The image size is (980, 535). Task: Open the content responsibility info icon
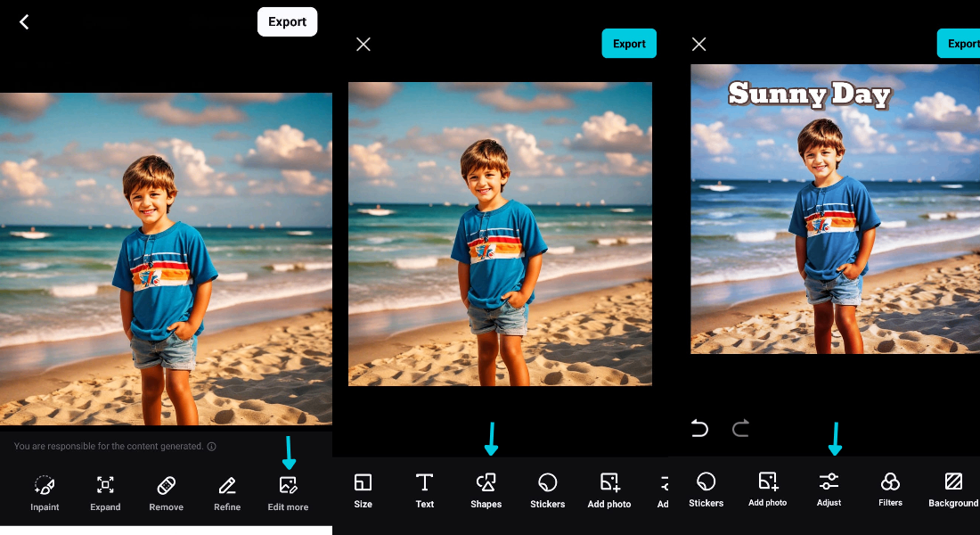212,446
